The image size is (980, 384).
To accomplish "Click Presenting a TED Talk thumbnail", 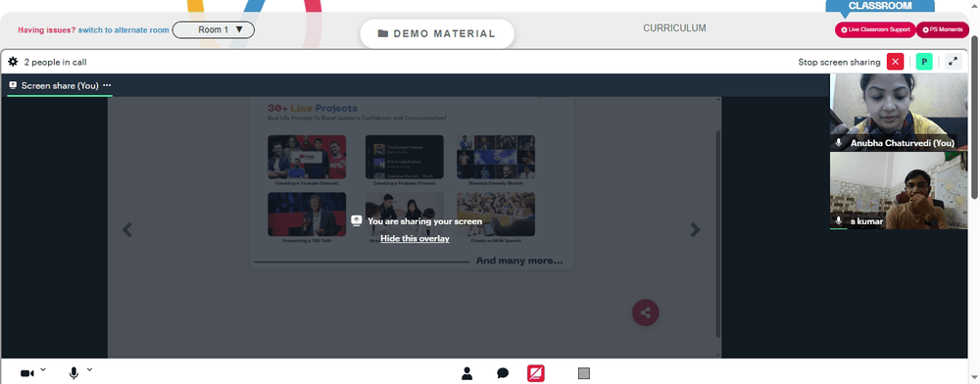I will coord(307,215).
